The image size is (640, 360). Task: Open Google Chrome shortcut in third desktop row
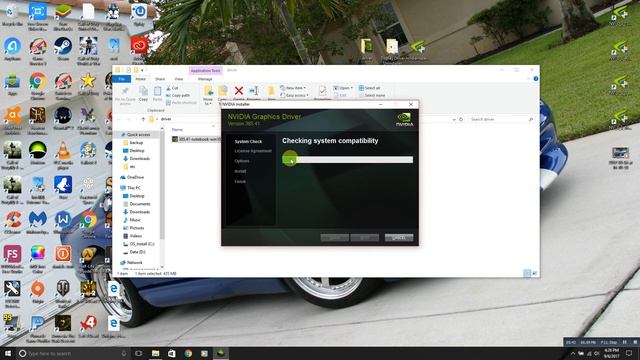click(x=38, y=82)
